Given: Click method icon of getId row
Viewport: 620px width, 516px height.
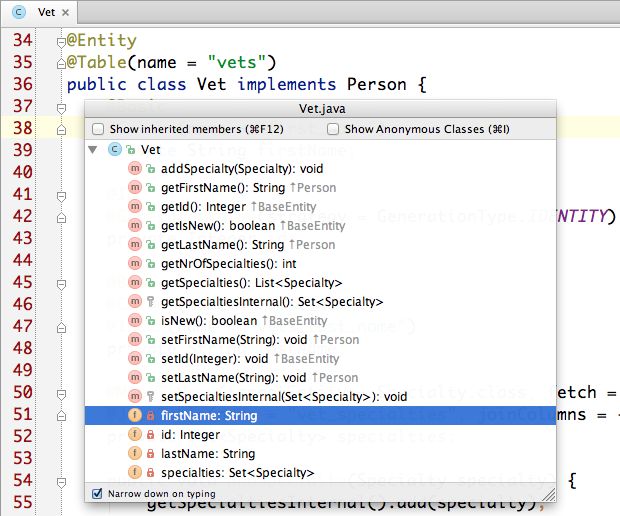Looking at the screenshot, I should pos(135,206).
